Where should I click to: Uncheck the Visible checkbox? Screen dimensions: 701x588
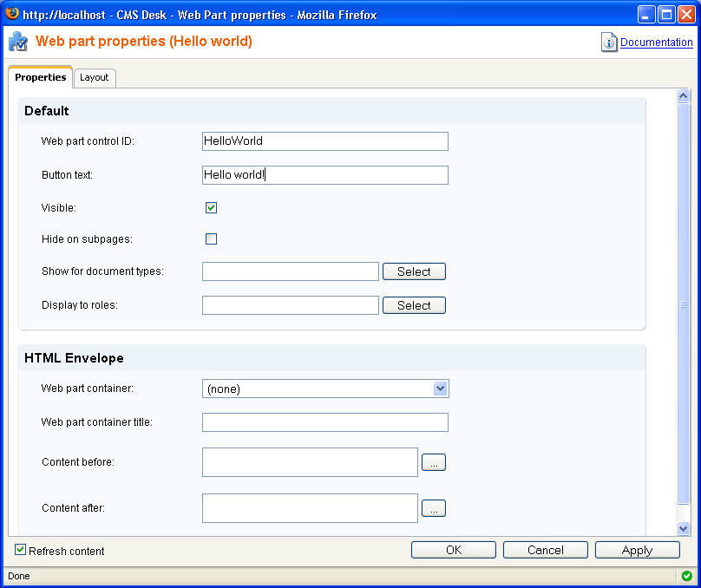pyautogui.click(x=211, y=208)
